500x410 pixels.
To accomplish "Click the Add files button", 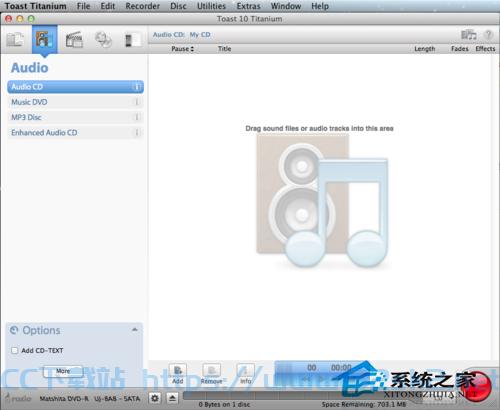I will [x=178, y=374].
